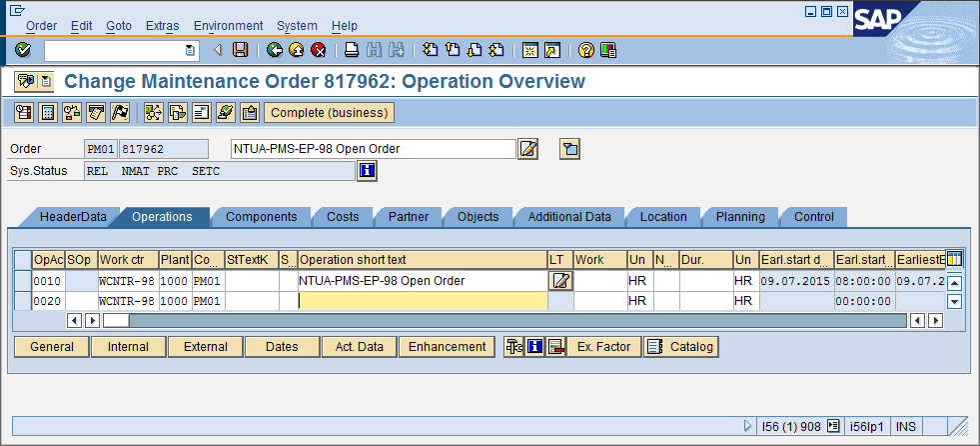The width and height of the screenshot is (980, 446).
Task: Select row of operation 0020
Action: (x=23, y=301)
